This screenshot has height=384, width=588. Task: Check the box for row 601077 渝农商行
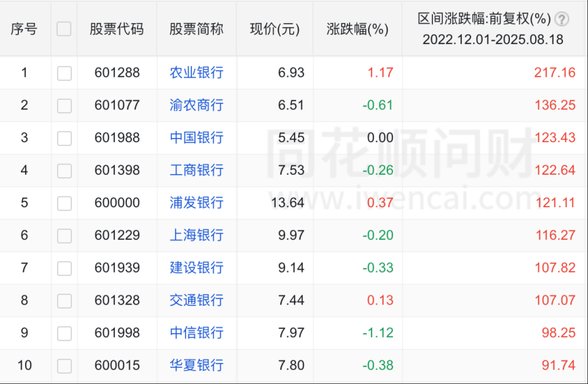coord(64,106)
